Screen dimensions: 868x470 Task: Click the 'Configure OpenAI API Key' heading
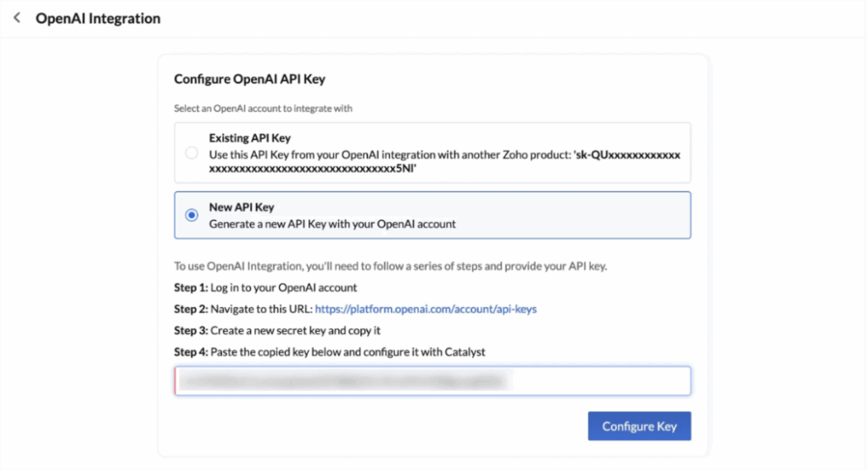[249, 79]
